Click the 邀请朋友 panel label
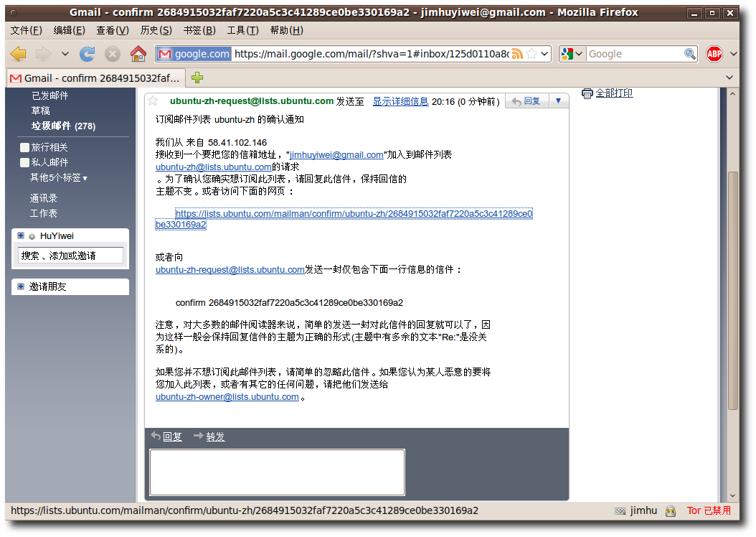The height and width of the screenshot is (537, 756). click(x=47, y=286)
